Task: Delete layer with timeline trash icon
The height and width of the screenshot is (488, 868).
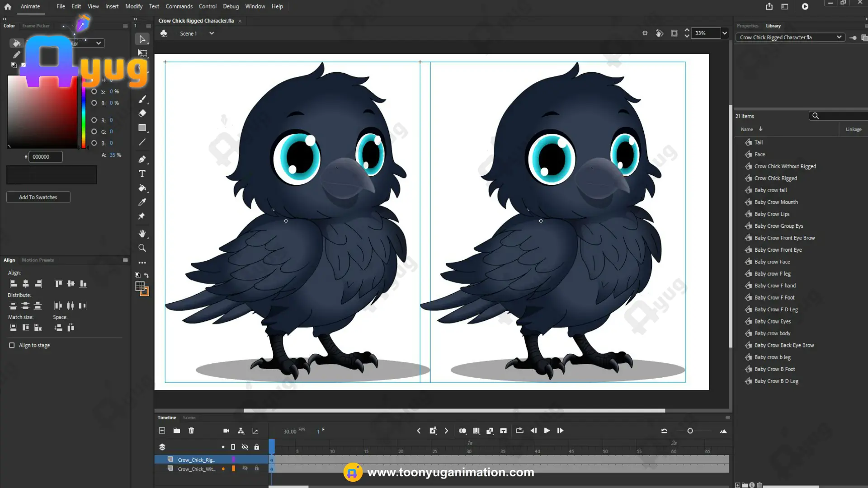Action: coord(191,431)
